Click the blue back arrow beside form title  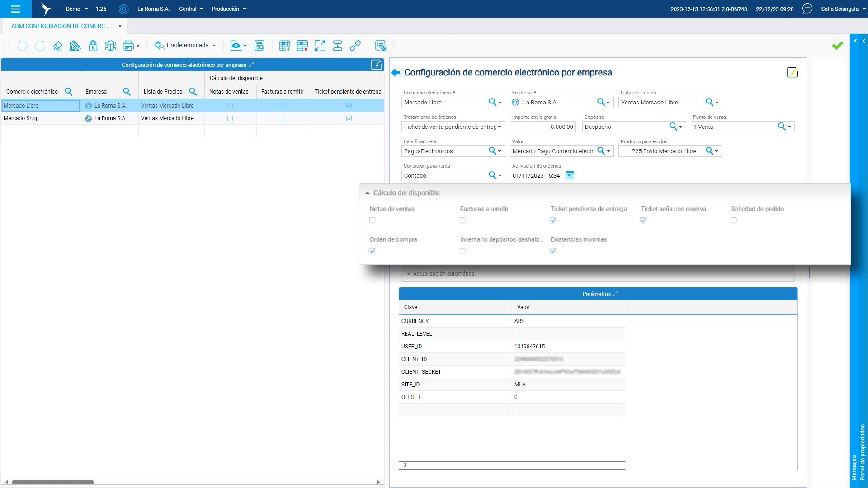[x=396, y=73]
